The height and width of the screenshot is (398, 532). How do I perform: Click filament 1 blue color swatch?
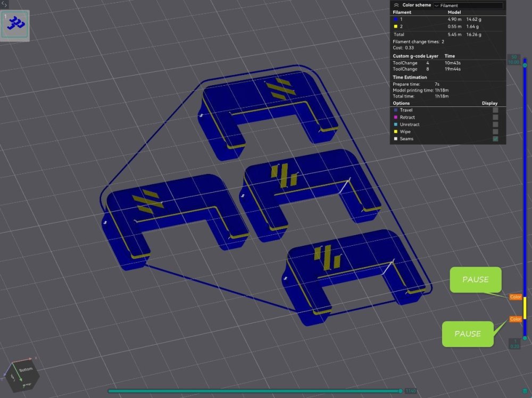(396, 19)
